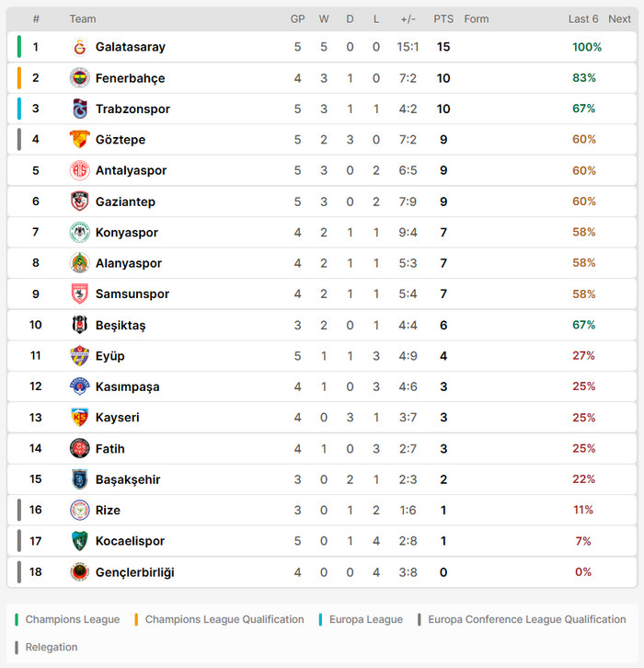The width and height of the screenshot is (644, 668).
Task: Click the blue Europa League legend marker
Action: pyautogui.click(x=320, y=619)
